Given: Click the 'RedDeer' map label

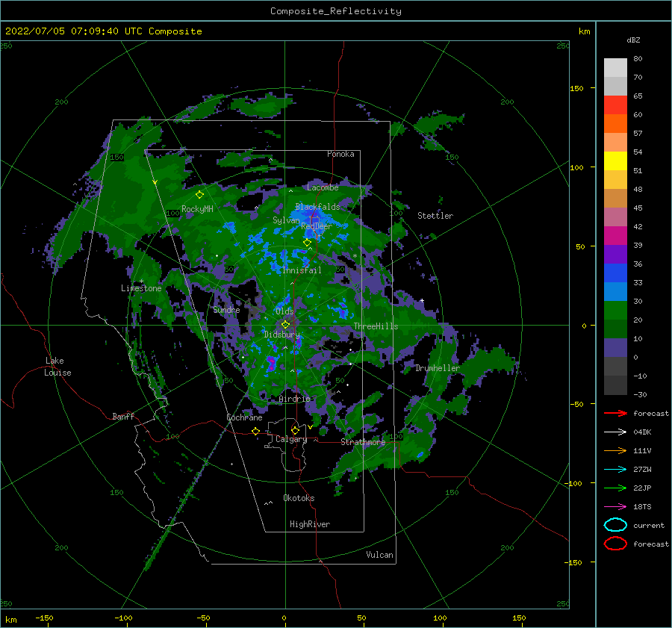Looking at the screenshot, I should pyautogui.click(x=317, y=226).
